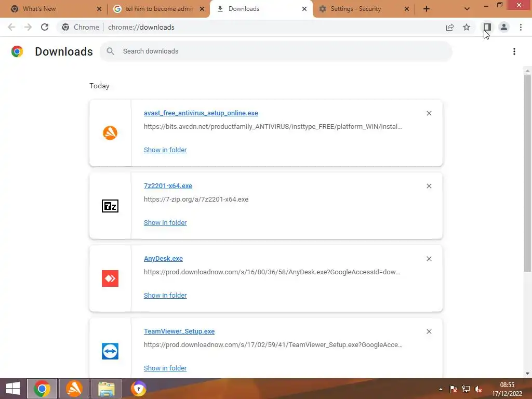This screenshot has width=532, height=399.
Task: Open a new tab
Action: (x=427, y=9)
